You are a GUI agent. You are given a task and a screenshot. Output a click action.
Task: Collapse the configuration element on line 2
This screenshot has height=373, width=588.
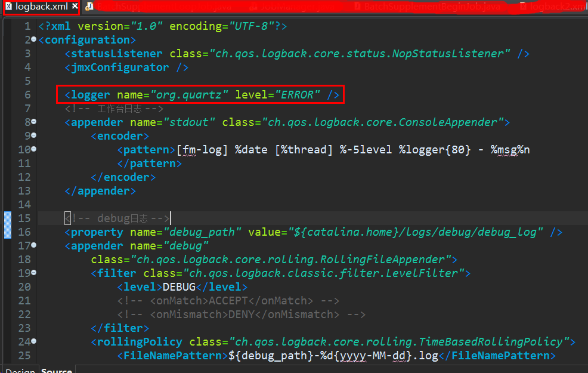pos(34,39)
